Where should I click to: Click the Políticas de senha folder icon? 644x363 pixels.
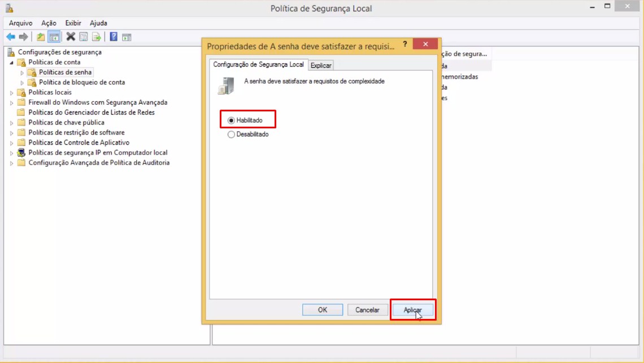click(x=32, y=72)
